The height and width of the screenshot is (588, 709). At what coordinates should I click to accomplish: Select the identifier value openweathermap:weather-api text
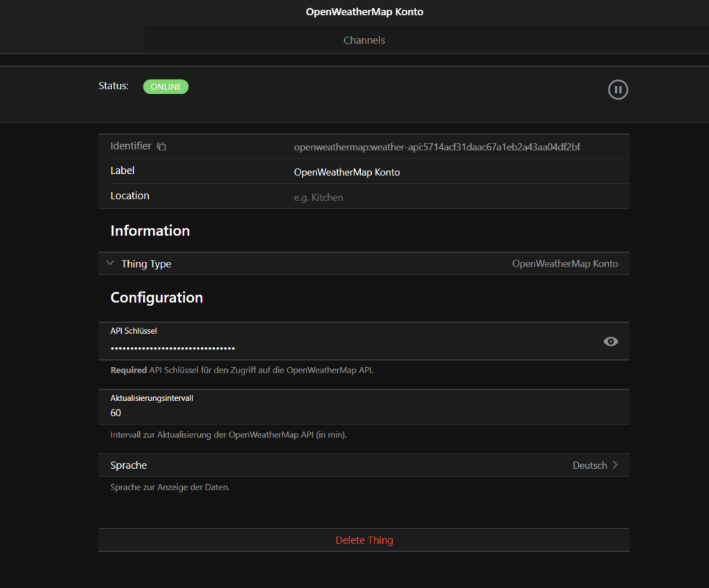[x=437, y=147]
